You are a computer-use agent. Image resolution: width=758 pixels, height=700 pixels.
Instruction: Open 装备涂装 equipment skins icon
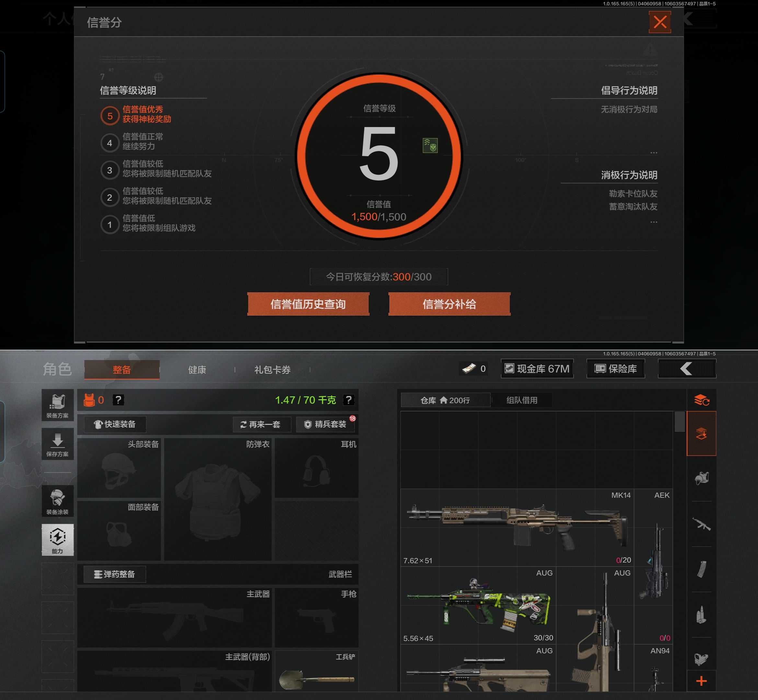(x=58, y=501)
